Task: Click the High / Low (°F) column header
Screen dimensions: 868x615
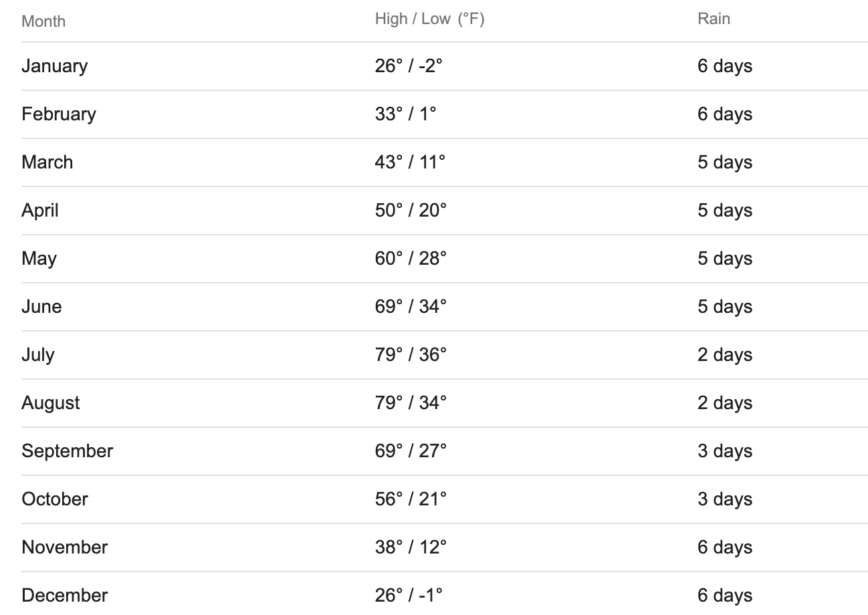Action: [430, 19]
